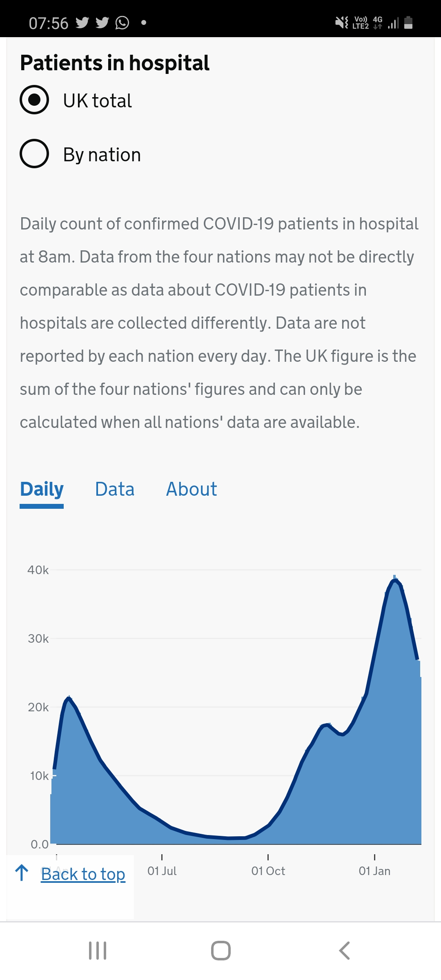Tap the second Twitter notification icon
Viewport: 441px width, 980px height.
tap(102, 23)
